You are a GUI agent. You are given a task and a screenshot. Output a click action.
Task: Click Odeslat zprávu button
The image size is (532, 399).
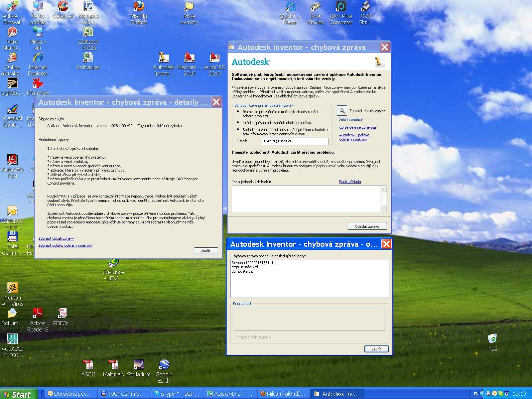point(367,226)
